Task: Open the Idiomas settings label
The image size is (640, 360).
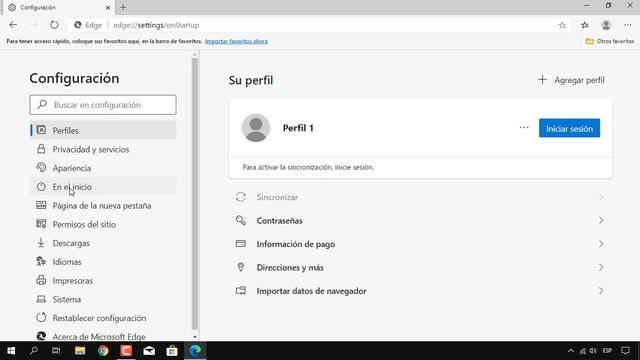Action: [x=67, y=262]
